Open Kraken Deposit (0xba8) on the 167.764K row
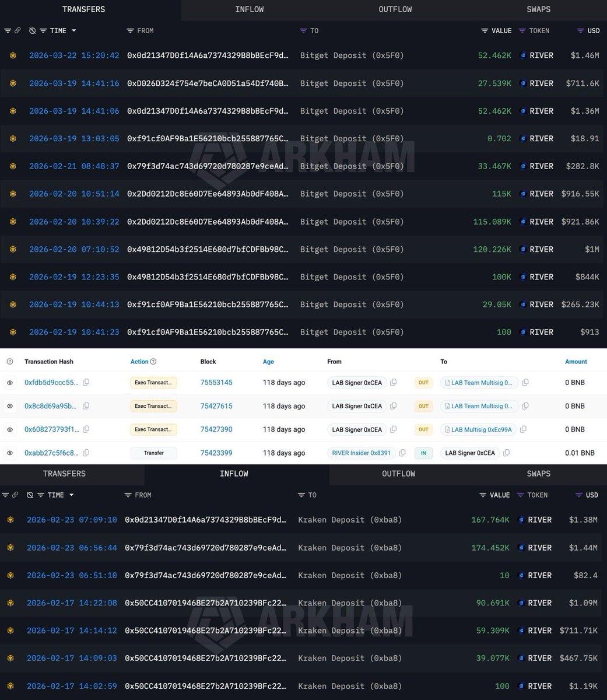 point(350,520)
